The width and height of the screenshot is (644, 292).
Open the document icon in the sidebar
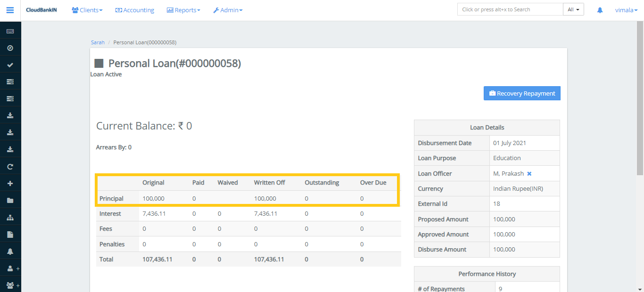[x=10, y=234]
